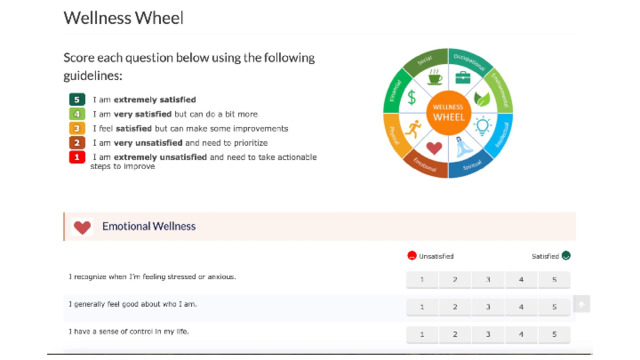The image size is (640, 360).
Task: Click the meditating figure Spiritual icon
Action: [x=464, y=147]
